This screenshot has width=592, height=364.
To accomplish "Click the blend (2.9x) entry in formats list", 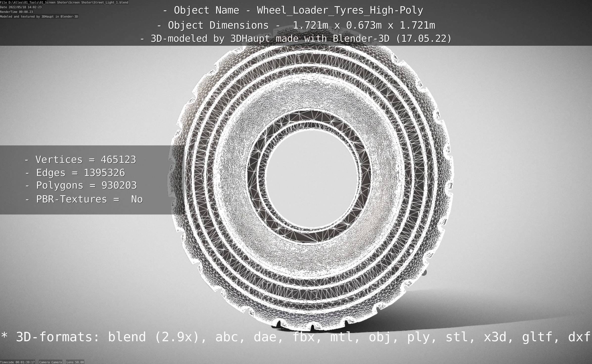I will (x=153, y=337).
